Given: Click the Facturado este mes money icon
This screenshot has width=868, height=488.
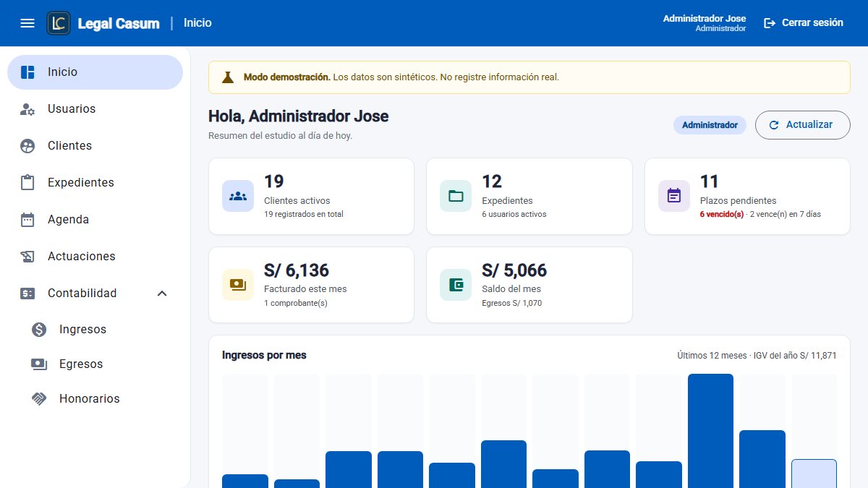Looking at the screenshot, I should [238, 285].
